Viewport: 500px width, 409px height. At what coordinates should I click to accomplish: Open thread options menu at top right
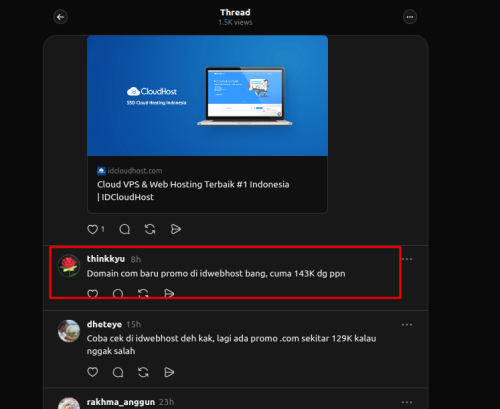[x=410, y=17]
